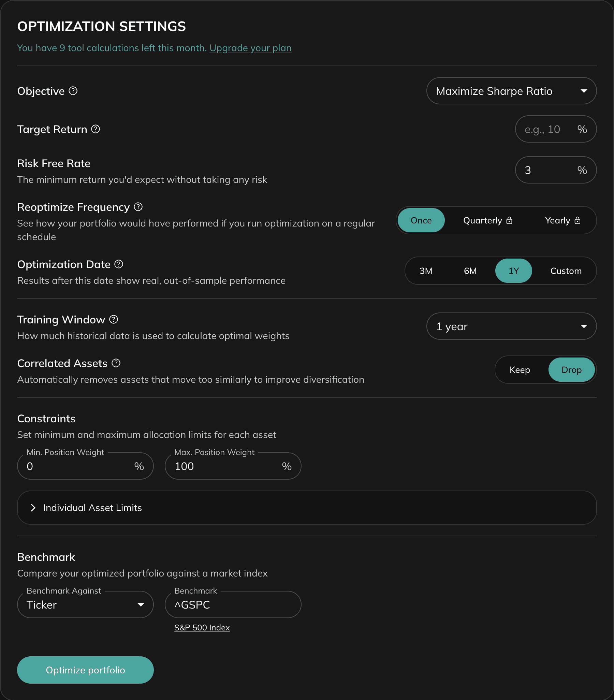The width and height of the screenshot is (614, 700).
Task: Open the Objective help tooltip
Action: (x=73, y=91)
